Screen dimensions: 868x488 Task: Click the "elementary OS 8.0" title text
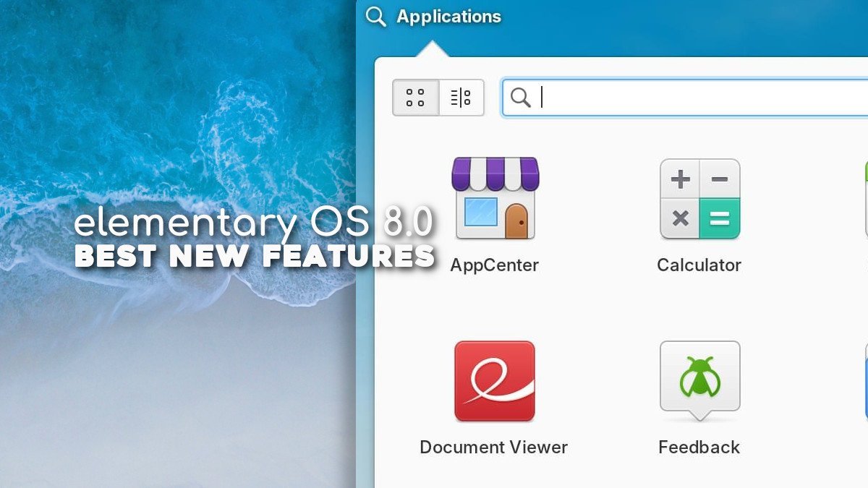point(253,224)
